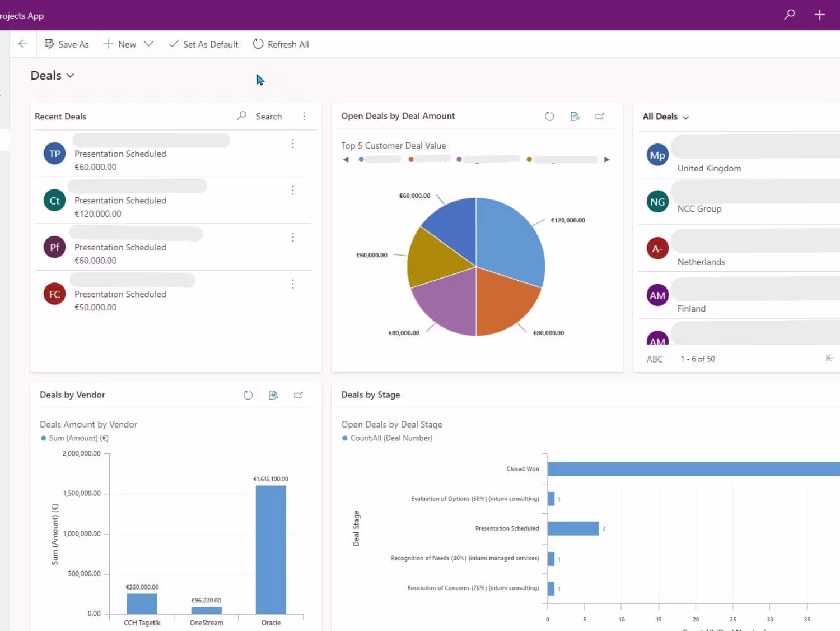
Task: Click Save As in the command bar
Action: click(x=67, y=44)
